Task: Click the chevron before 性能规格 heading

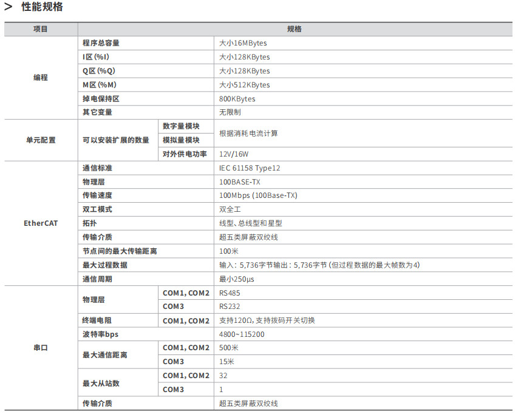Action: 9,8
